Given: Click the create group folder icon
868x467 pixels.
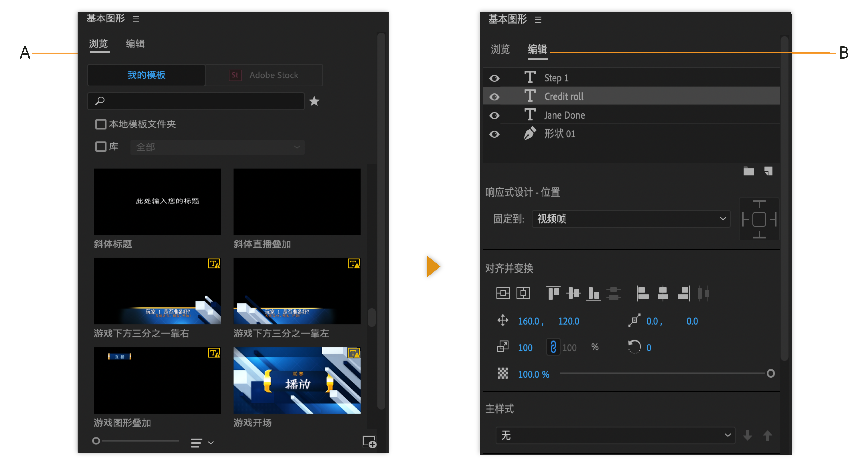Looking at the screenshot, I should [x=748, y=171].
